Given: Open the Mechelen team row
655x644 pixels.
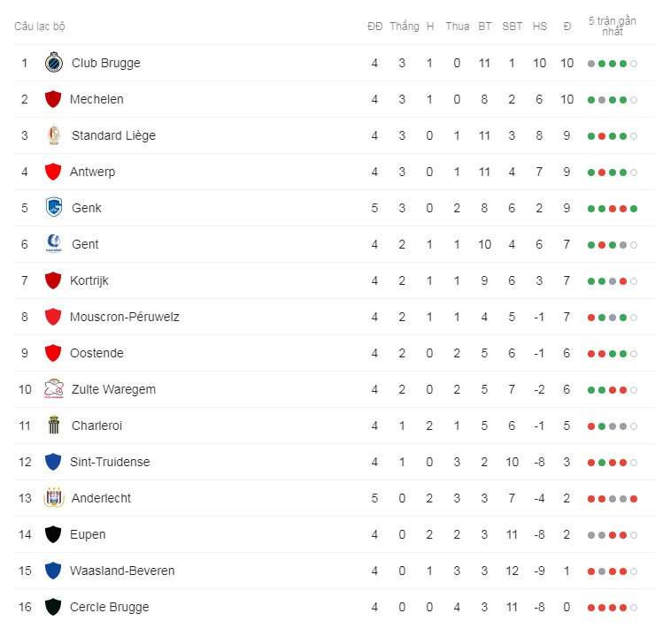Looking at the screenshot, I should 327,99.
